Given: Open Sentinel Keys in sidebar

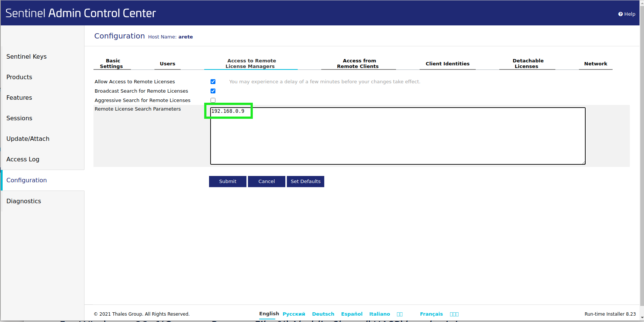Looking at the screenshot, I should point(27,57).
